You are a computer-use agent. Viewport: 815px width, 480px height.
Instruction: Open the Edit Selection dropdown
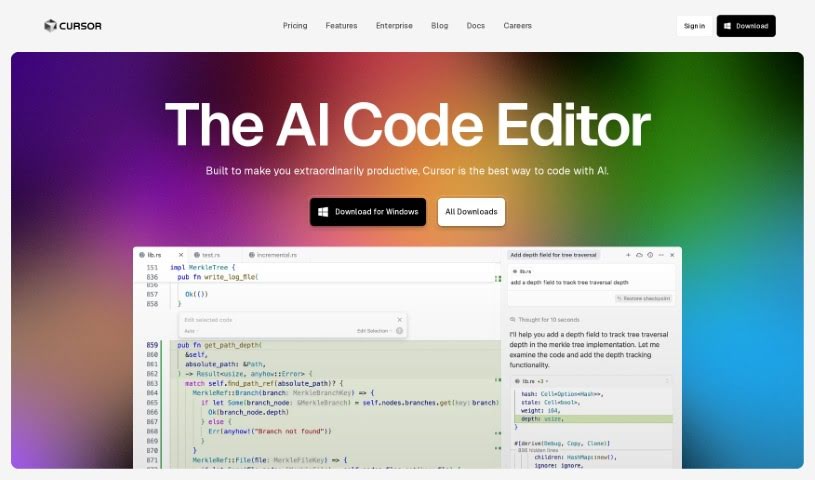374,330
